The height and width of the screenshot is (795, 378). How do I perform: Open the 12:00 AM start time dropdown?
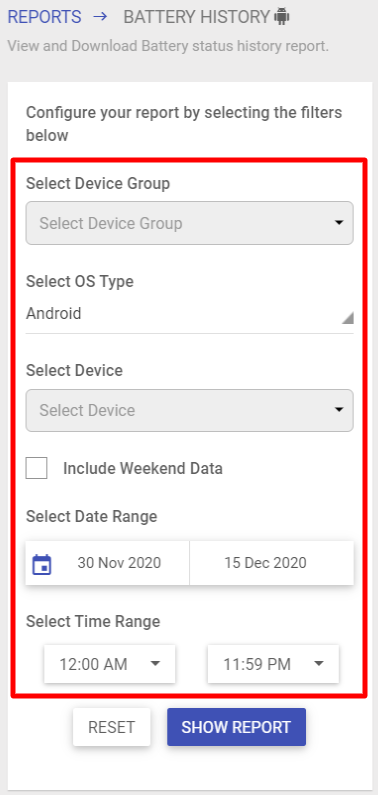coord(109,664)
